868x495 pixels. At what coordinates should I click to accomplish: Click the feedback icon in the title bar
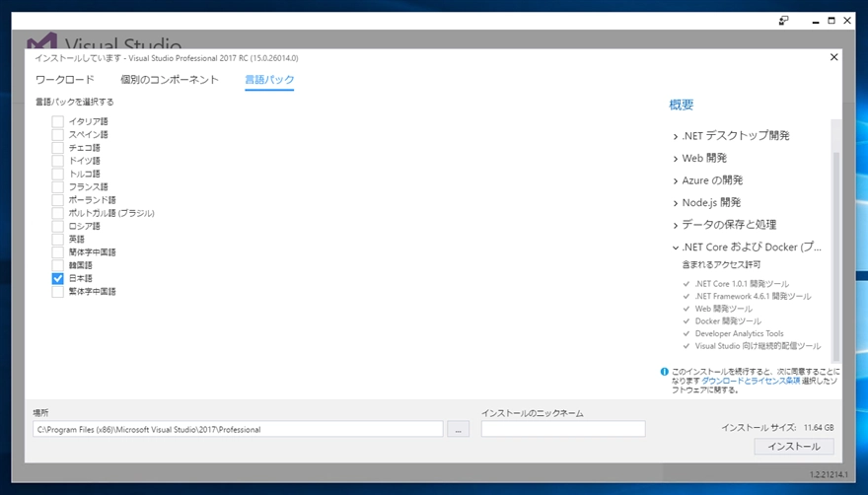coord(783,21)
